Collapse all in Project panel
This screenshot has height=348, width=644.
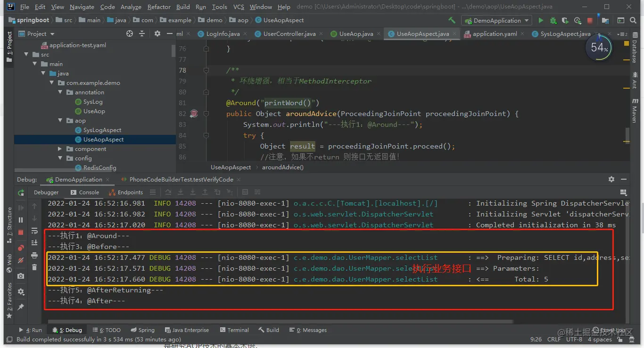(x=142, y=33)
